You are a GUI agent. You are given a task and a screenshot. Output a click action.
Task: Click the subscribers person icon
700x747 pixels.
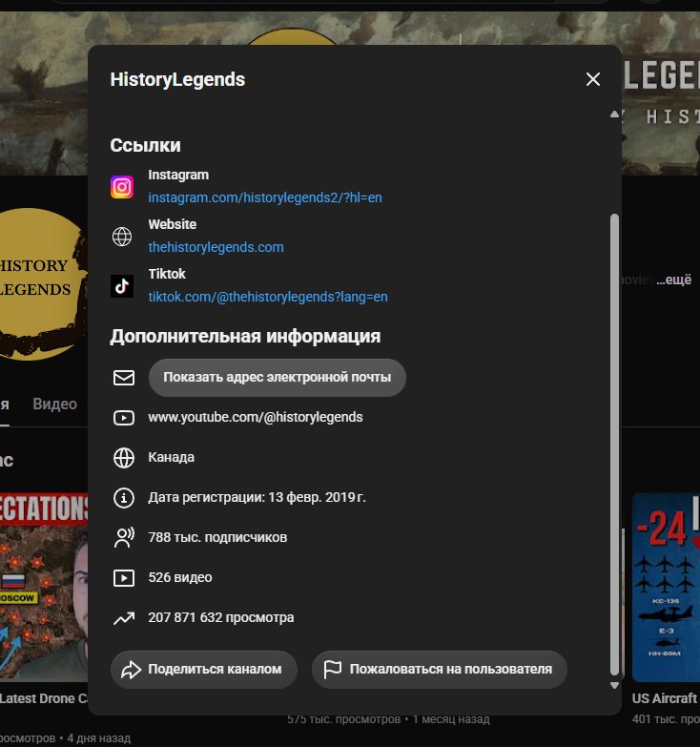(x=124, y=538)
